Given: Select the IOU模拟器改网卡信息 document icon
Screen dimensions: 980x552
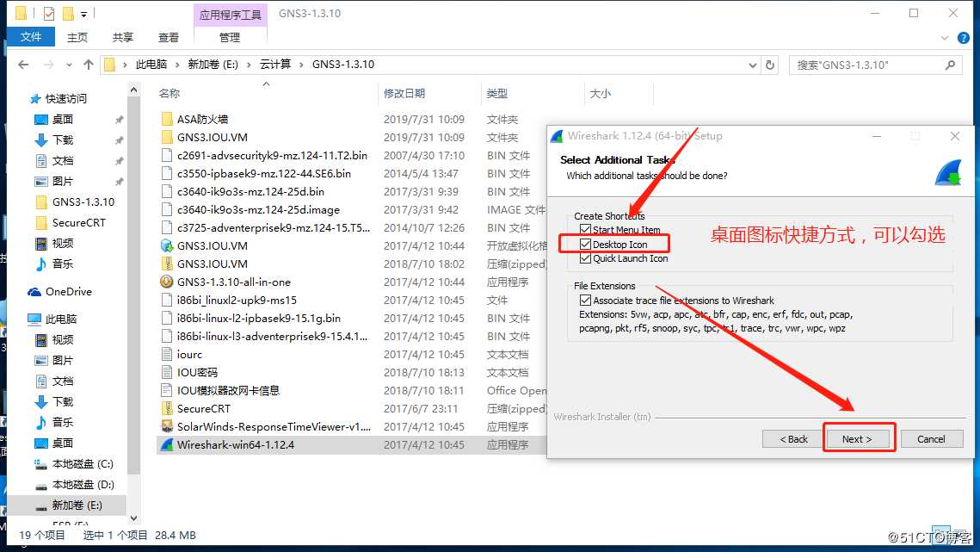Looking at the screenshot, I should 167,390.
